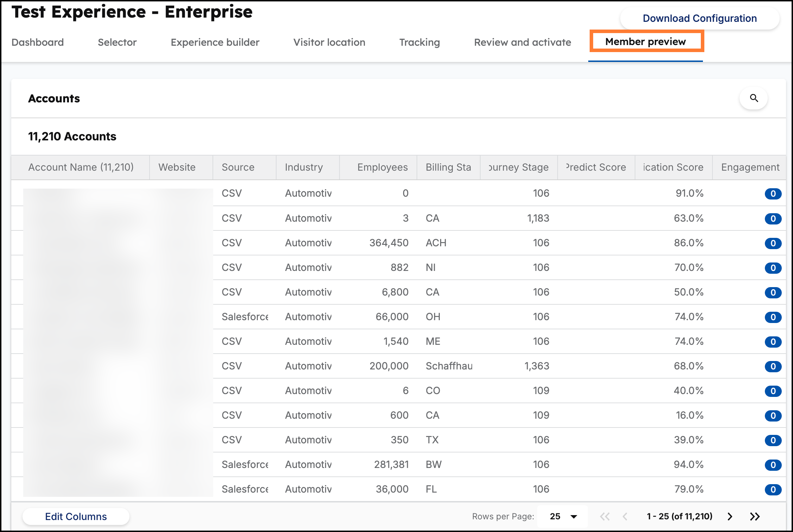Click the Download Configuration button
This screenshot has width=793, height=532.
pyautogui.click(x=699, y=18)
